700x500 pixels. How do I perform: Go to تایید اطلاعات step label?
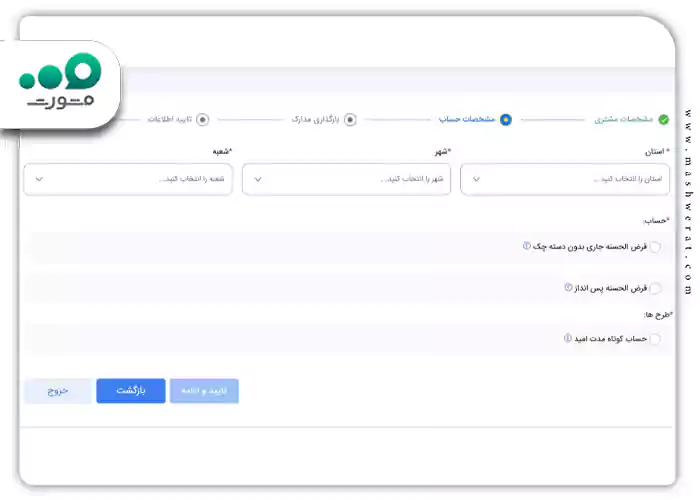click(x=170, y=119)
